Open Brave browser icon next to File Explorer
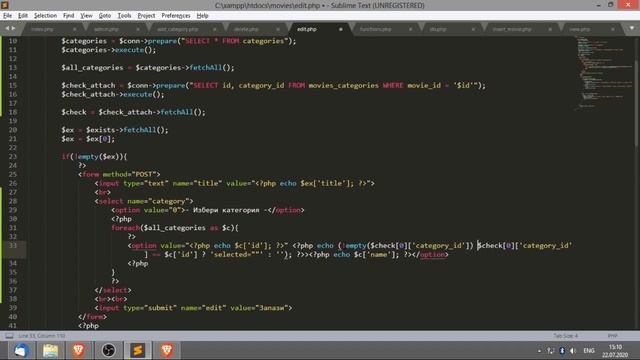 pyautogui.click(x=79, y=350)
